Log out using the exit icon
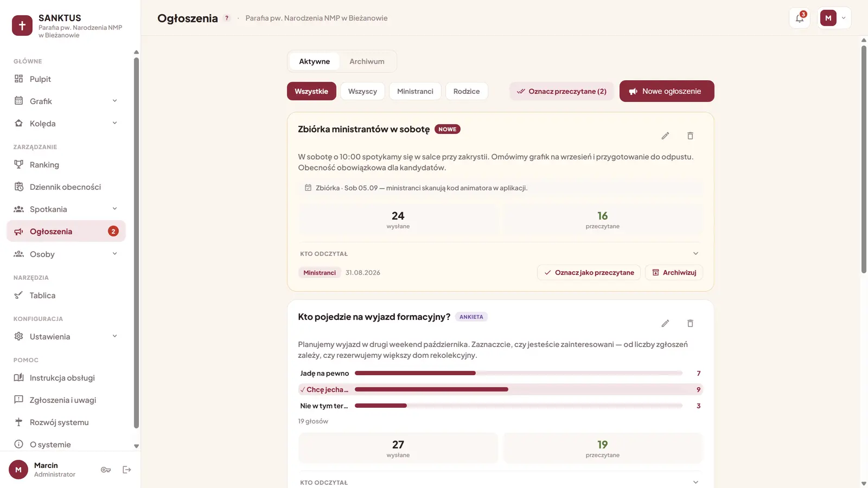This screenshot has height=488, width=868. 127,470
